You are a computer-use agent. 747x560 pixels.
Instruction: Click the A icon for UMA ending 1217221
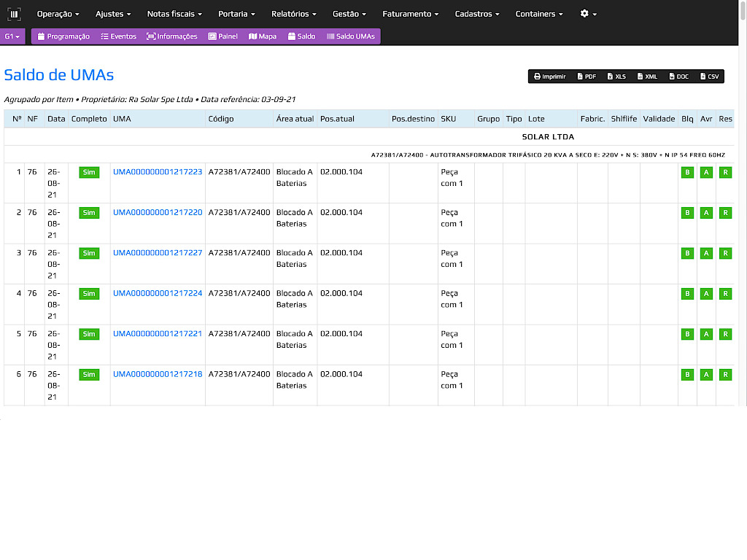706,334
